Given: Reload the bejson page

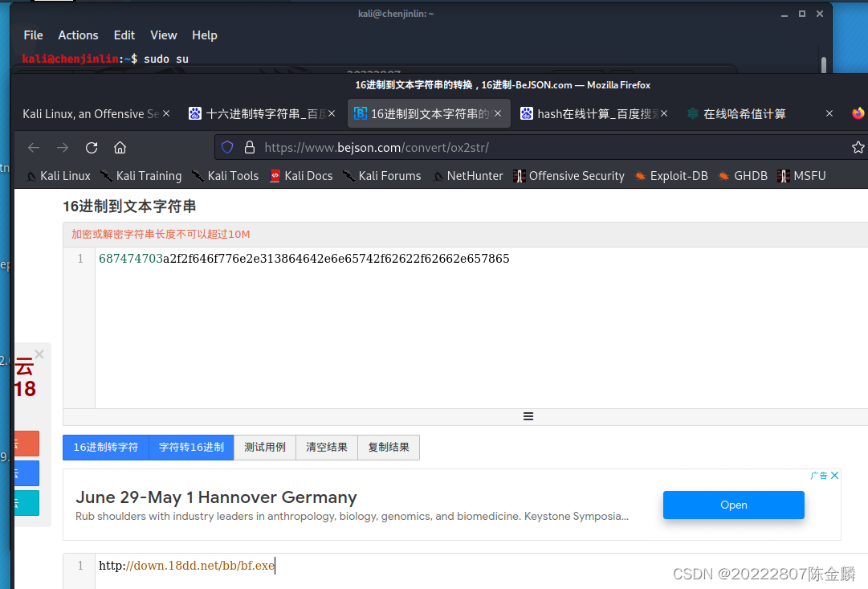Looking at the screenshot, I should click(x=92, y=147).
